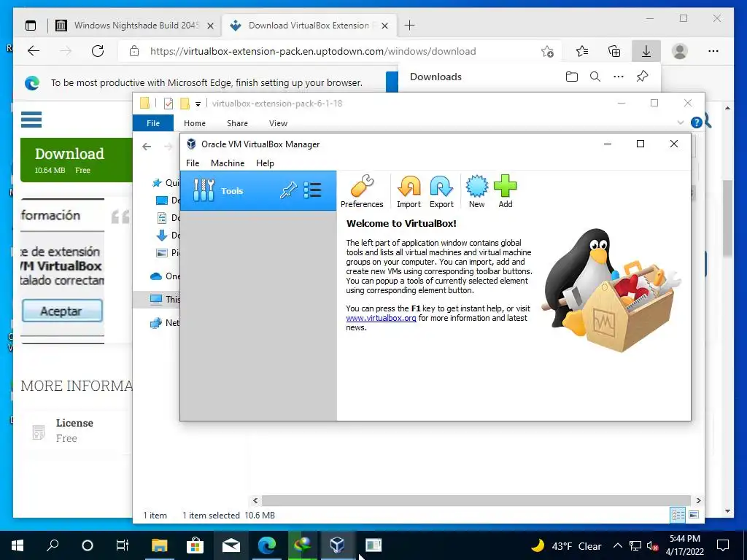Screen dimensions: 747x560
Task: Go back in Edge browser
Action: [34, 51]
